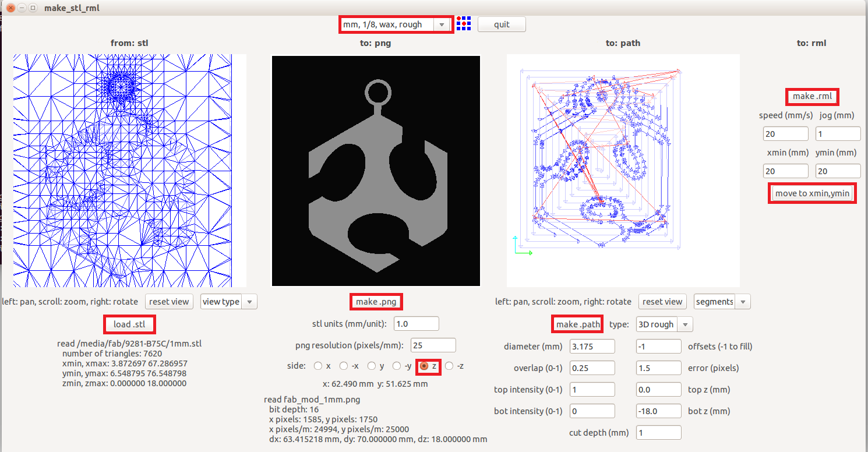Image resolution: width=868 pixels, height=452 pixels.
Task: Click the ymin (mm) input field
Action: 838,171
